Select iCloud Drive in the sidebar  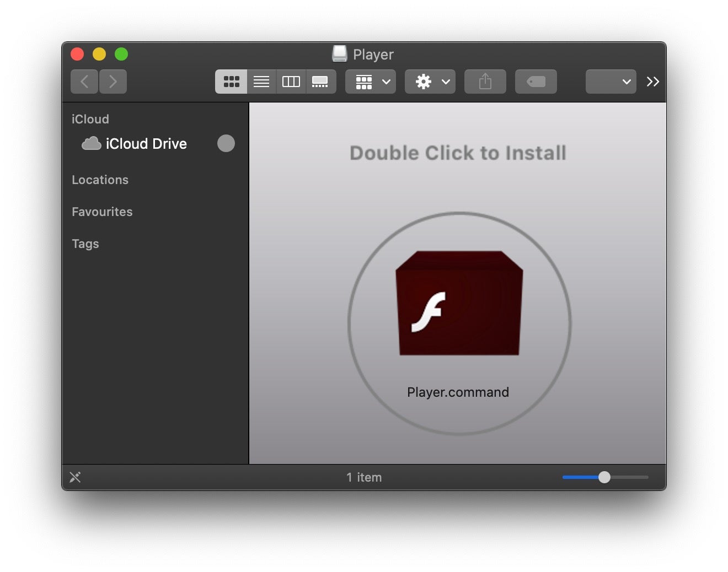pyautogui.click(x=146, y=144)
